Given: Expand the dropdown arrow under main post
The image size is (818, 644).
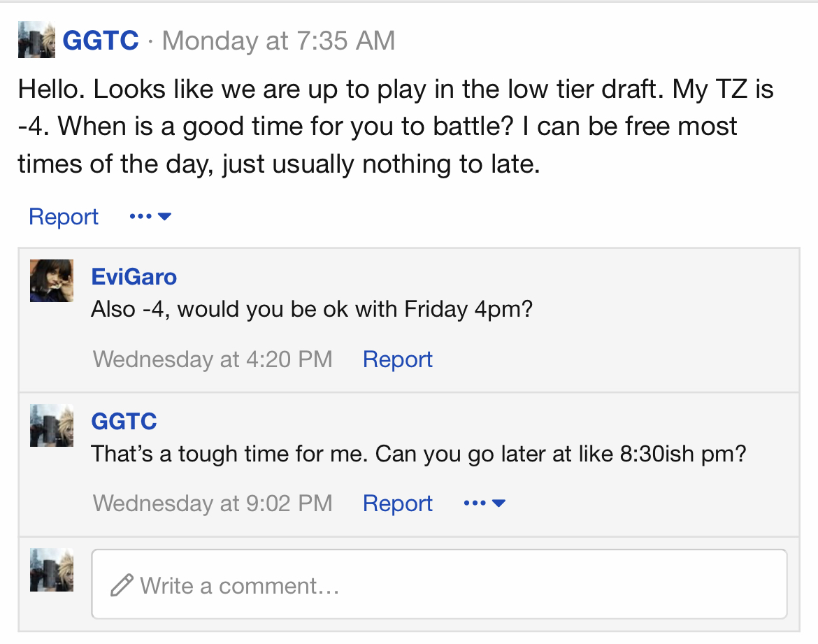Looking at the screenshot, I should pyautogui.click(x=164, y=217).
